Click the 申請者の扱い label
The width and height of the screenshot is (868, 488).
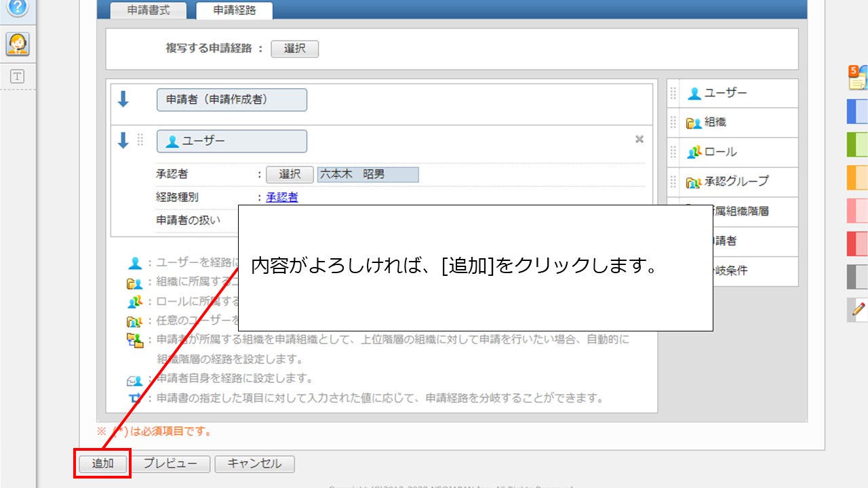188,220
